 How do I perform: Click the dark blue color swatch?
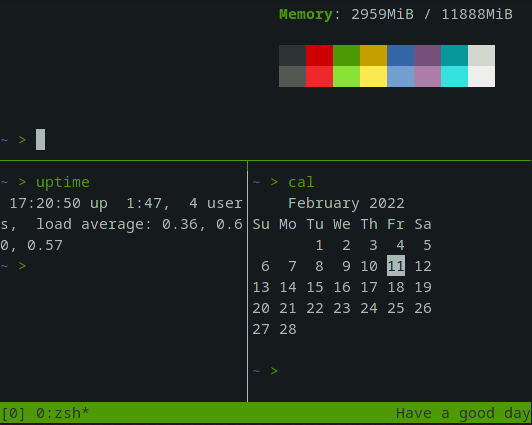[400, 55]
